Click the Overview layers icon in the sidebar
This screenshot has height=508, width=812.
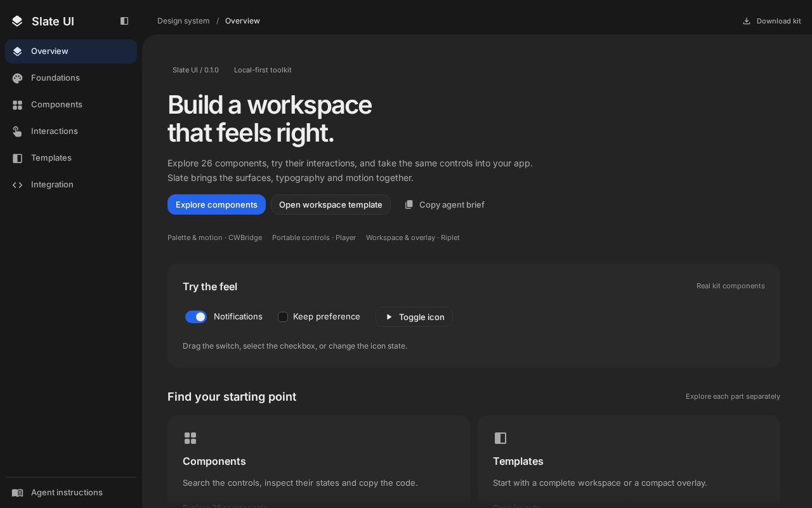coord(18,51)
